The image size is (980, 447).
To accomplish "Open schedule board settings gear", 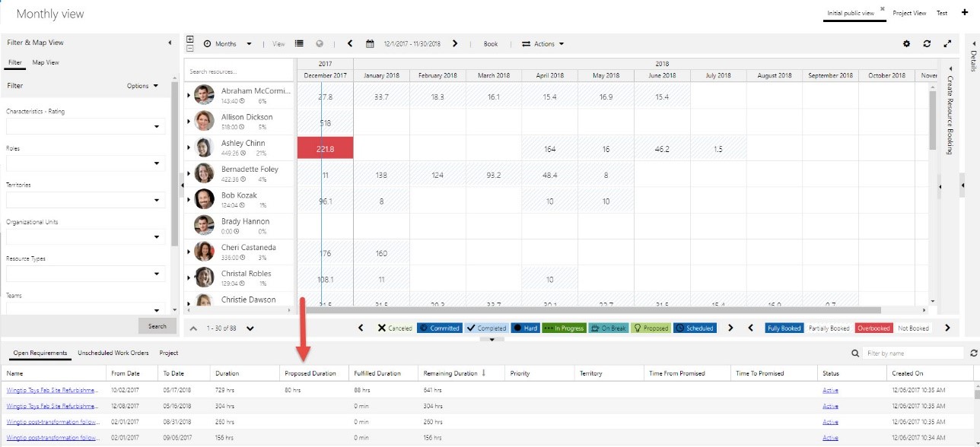I will tap(906, 44).
